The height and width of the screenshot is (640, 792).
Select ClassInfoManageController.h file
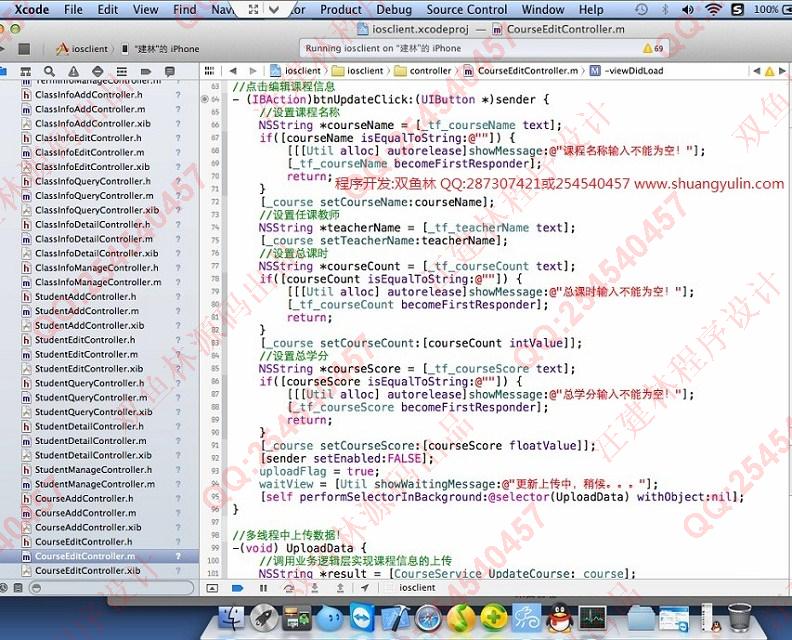coord(96,268)
